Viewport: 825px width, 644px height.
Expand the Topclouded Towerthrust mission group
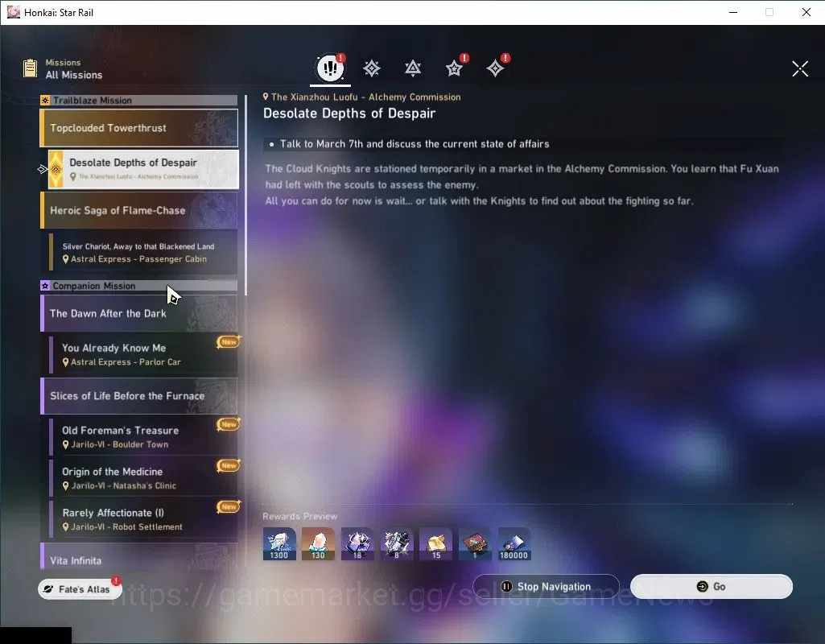pyautogui.click(x=139, y=128)
